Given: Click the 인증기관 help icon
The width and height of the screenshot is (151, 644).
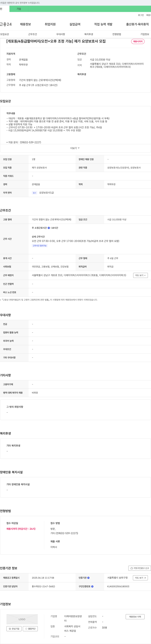Looking at the screenshot, I should 88,578.
